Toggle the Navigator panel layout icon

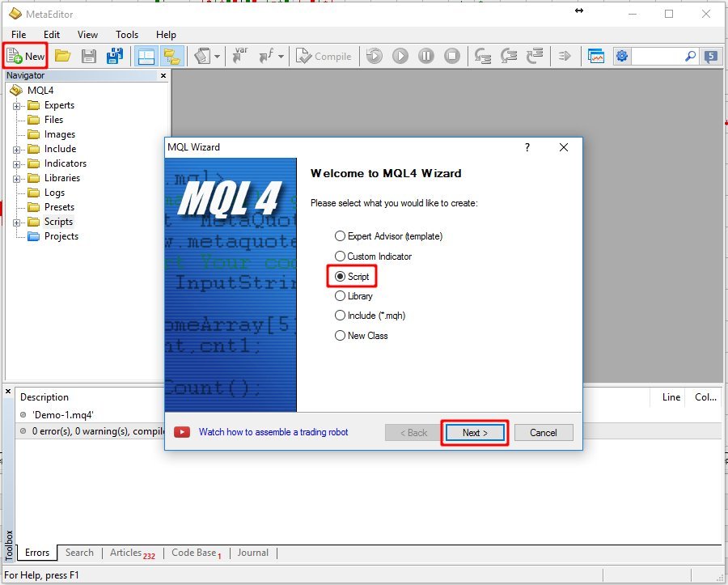pyautogui.click(x=146, y=56)
